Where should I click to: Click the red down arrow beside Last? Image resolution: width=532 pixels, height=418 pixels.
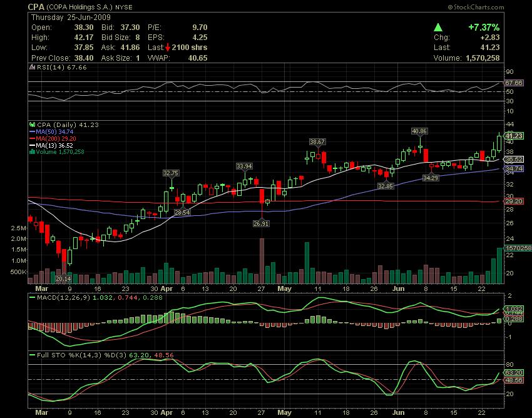click(x=168, y=48)
